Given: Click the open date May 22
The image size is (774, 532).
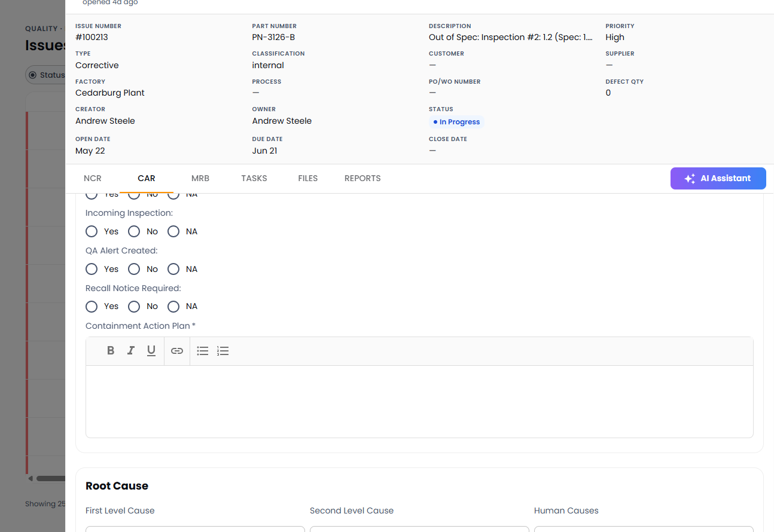Looking at the screenshot, I should [x=90, y=151].
